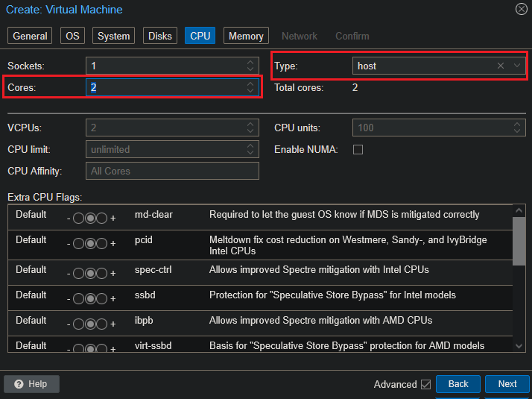Adjust the Sockets spinner arrows
Viewport: 532px width, 399px height.
(x=250, y=66)
